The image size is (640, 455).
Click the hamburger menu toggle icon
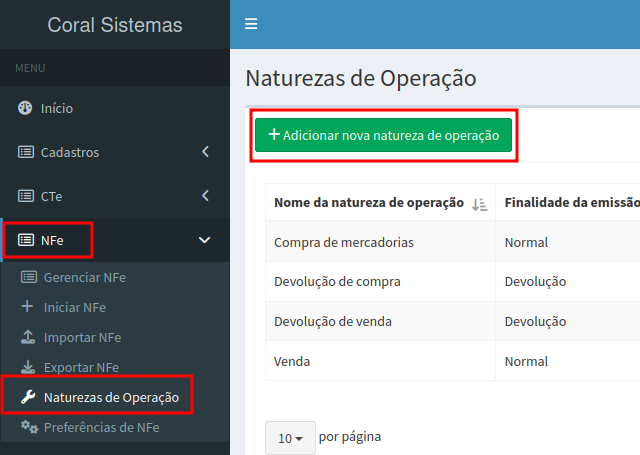coord(251,24)
